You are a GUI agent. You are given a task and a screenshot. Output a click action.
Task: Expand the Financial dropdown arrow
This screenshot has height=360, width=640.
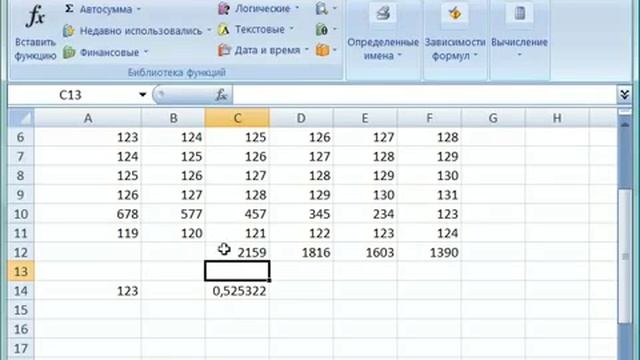[x=146, y=52]
